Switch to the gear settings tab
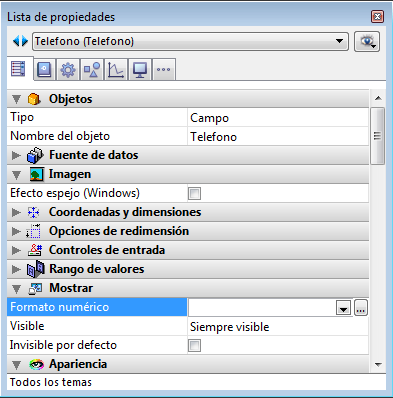393x398 pixels. click(68, 70)
